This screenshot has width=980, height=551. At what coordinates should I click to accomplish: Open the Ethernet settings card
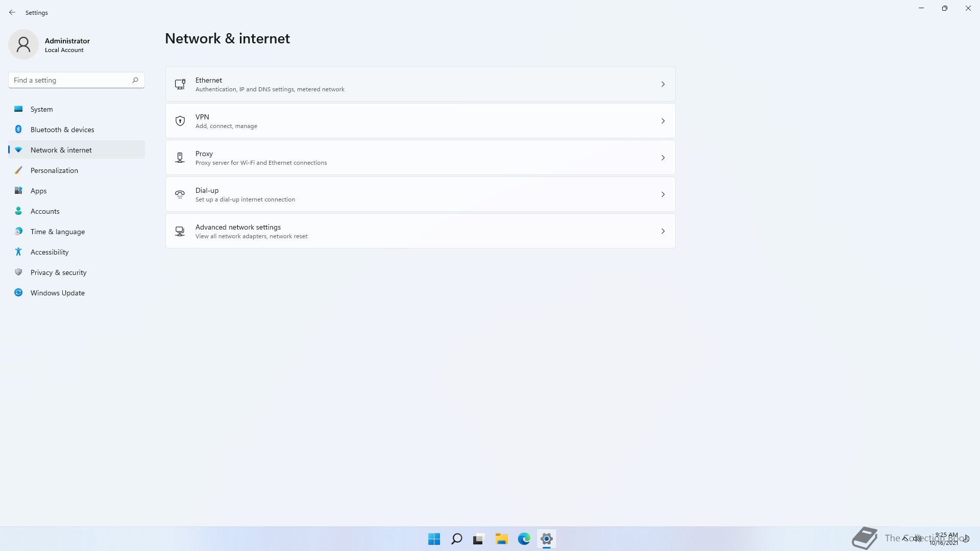[x=420, y=84]
